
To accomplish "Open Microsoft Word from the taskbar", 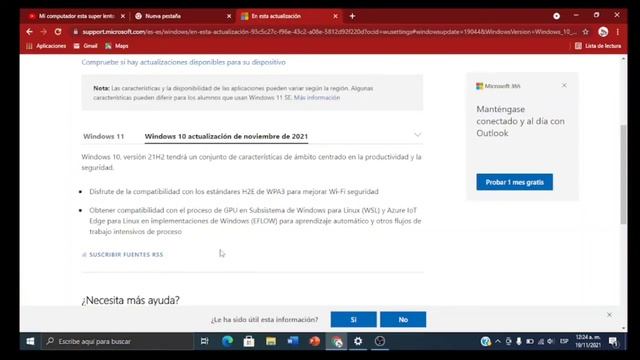I will click(293, 341).
